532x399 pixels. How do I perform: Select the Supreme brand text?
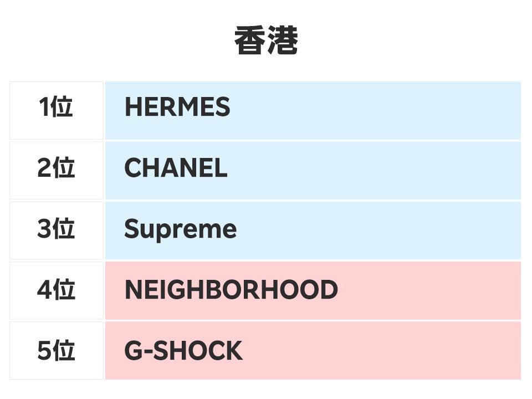coord(180,229)
